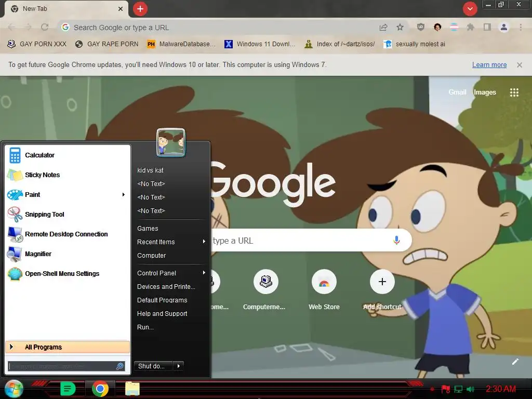Click the Customize Chrome pencil icon

515,362
